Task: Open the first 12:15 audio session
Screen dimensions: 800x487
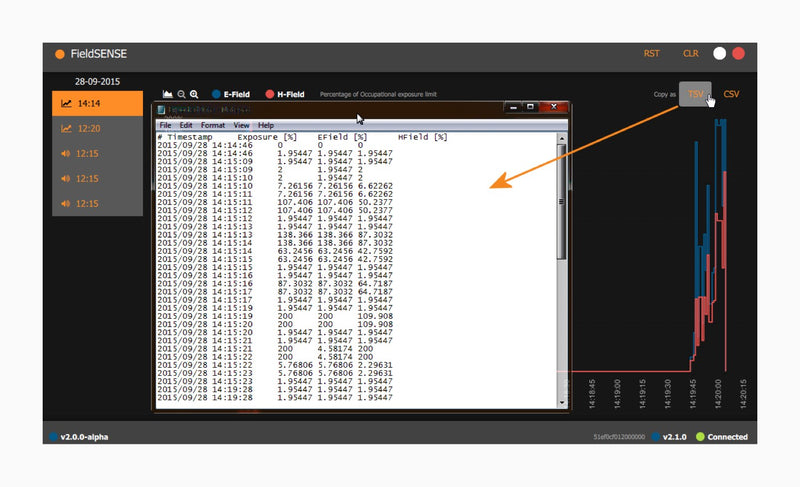Action: coord(97,153)
